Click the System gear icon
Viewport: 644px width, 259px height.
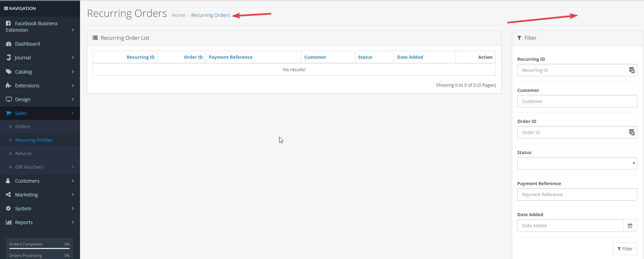8,208
